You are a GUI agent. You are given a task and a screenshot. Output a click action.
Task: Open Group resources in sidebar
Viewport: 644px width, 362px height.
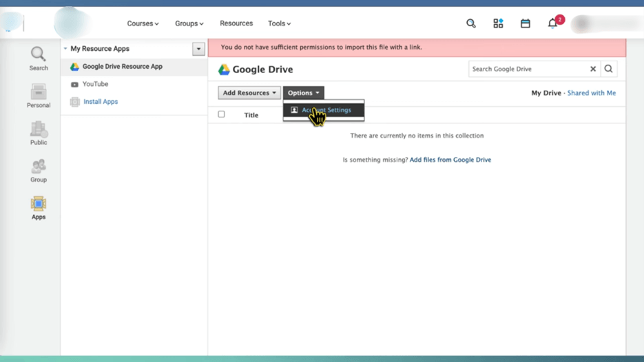tap(38, 171)
